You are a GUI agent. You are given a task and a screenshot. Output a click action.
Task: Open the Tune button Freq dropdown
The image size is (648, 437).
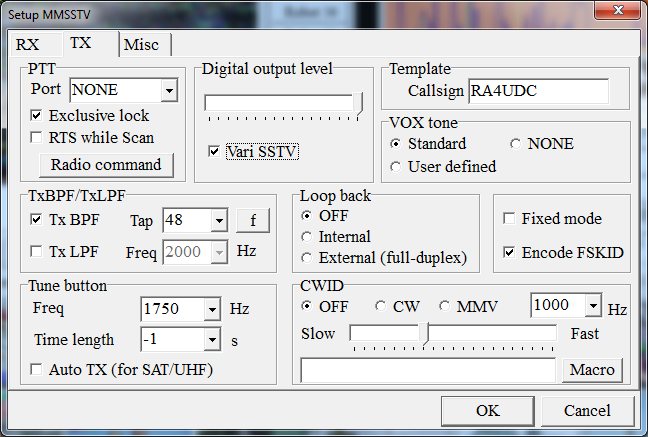pos(211,309)
